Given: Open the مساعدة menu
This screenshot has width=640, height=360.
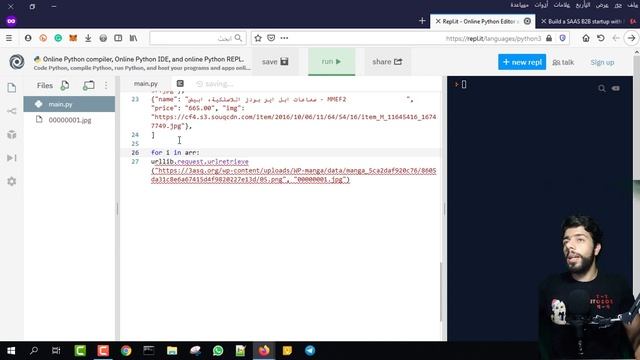Looking at the screenshot, I should tap(520, 5).
